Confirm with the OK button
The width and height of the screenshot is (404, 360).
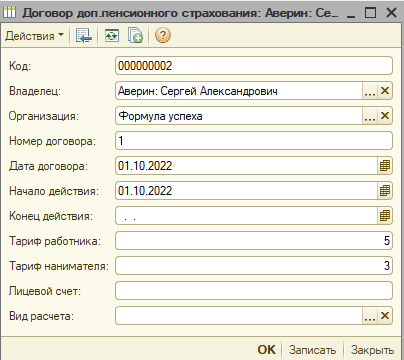point(266,350)
